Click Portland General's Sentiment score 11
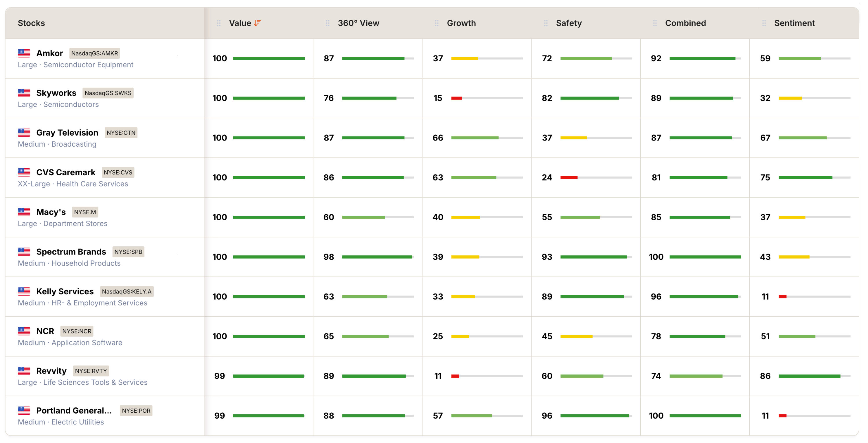 click(765, 416)
